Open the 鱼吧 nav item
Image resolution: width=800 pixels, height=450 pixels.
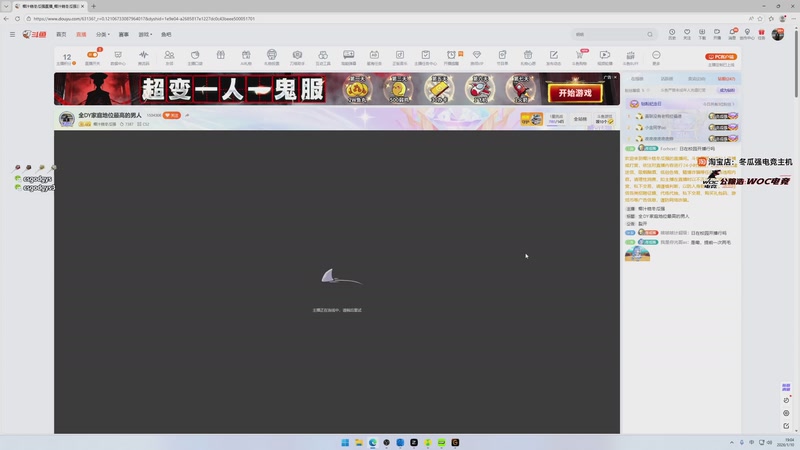click(x=166, y=34)
